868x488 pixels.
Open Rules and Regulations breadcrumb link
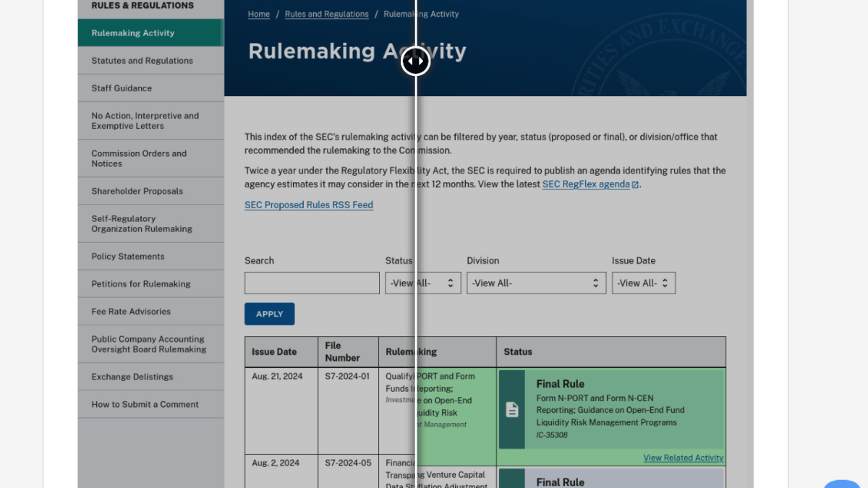coord(326,14)
